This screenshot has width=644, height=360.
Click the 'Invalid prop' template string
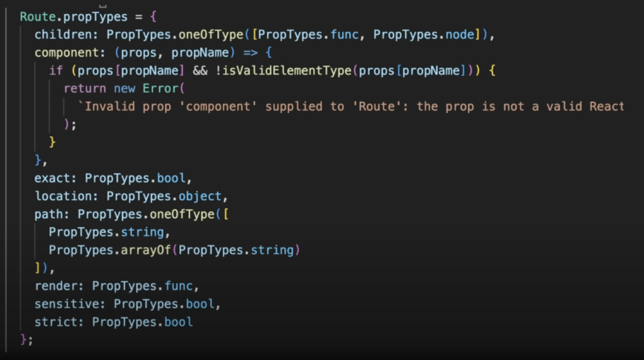351,106
